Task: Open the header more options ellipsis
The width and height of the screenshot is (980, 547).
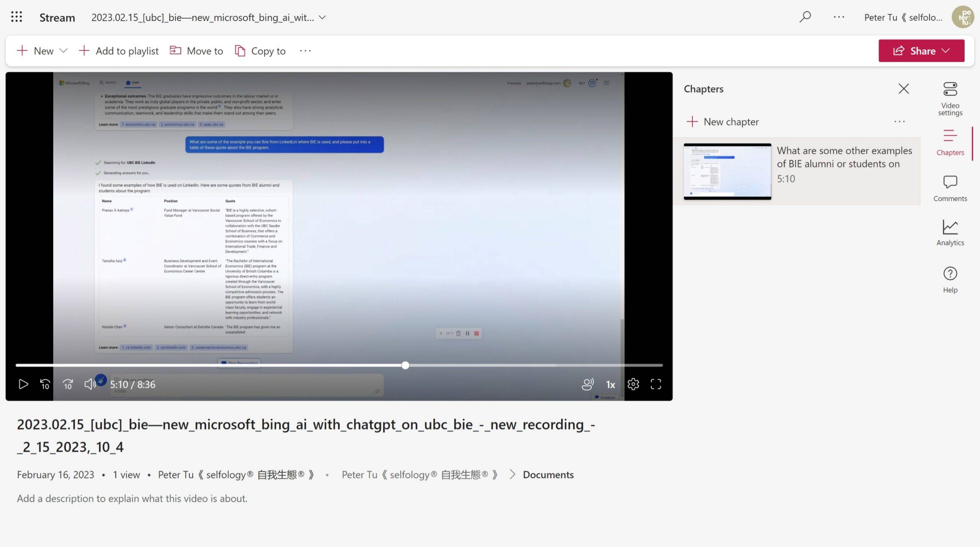Action: point(839,17)
